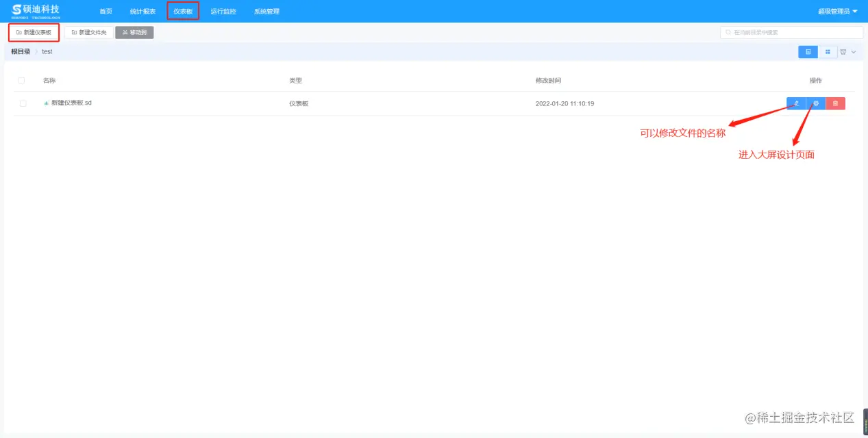Tick the select-all checkbox in the table header
The height and width of the screenshot is (438, 868).
coord(21,80)
